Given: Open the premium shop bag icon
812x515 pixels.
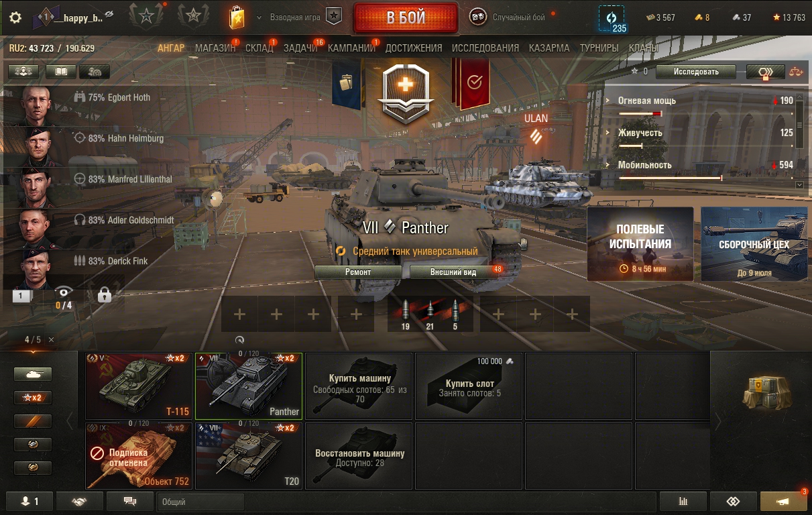Looking at the screenshot, I should point(236,17).
